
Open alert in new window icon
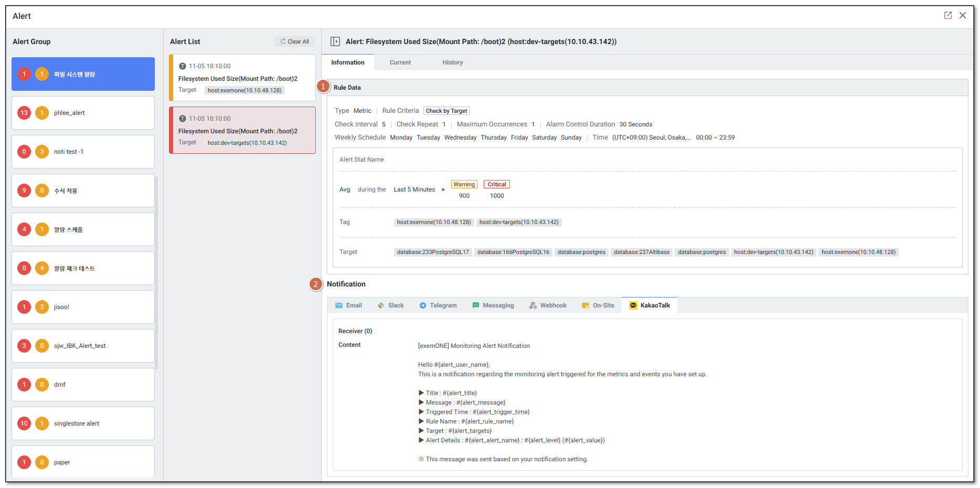(x=947, y=16)
